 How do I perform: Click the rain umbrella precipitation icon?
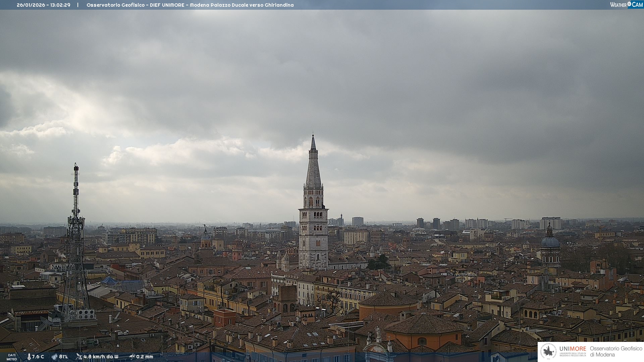[132, 357]
